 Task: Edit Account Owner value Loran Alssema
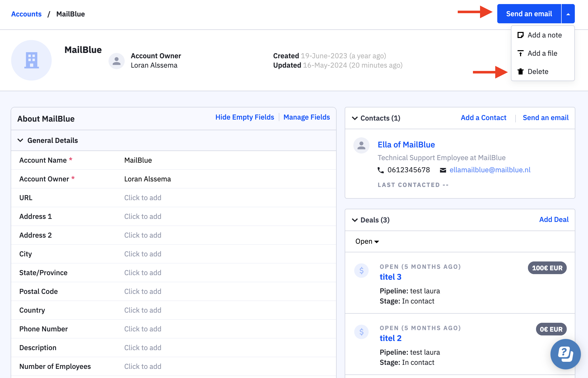148,179
